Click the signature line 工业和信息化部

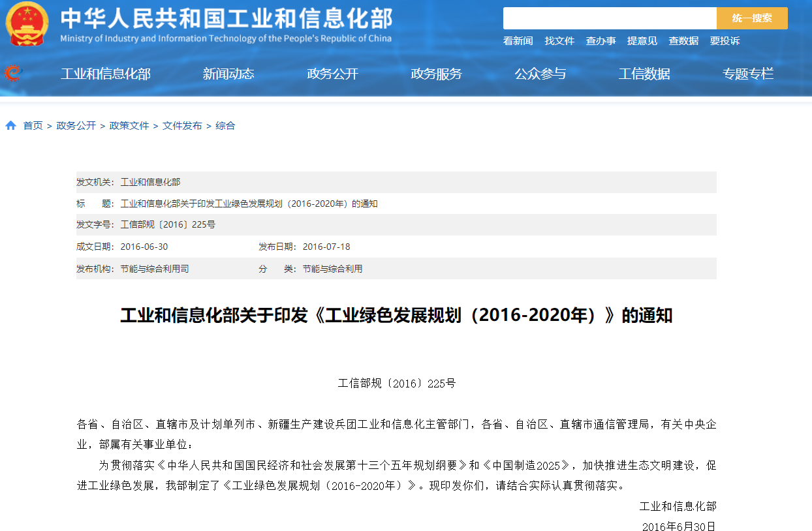tap(678, 506)
